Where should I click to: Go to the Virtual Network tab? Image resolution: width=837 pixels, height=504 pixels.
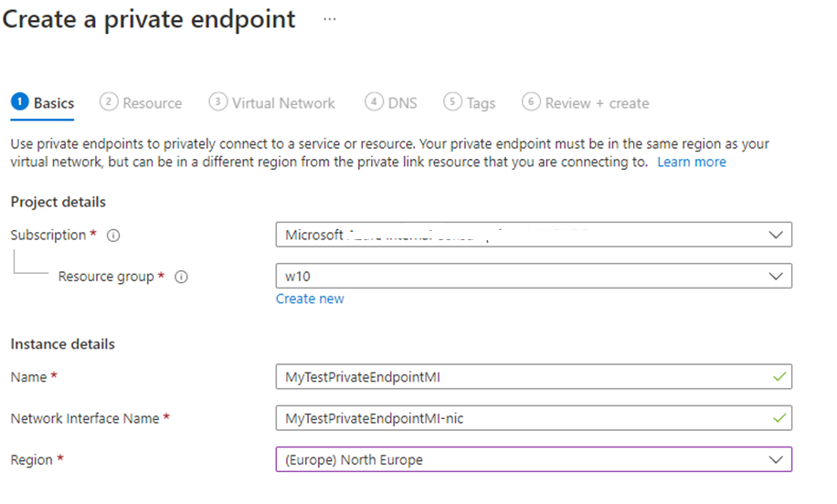pos(283,103)
